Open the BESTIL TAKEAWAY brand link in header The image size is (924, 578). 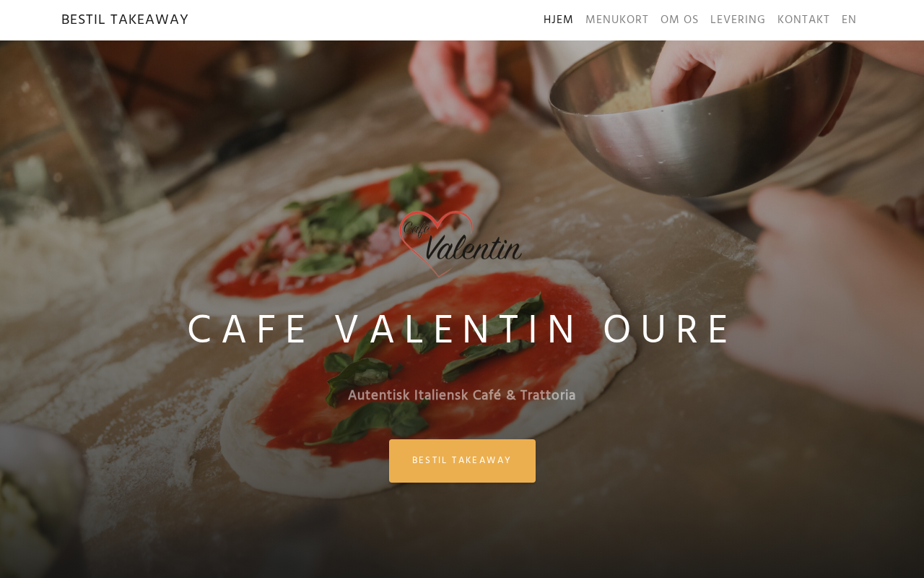click(x=125, y=20)
